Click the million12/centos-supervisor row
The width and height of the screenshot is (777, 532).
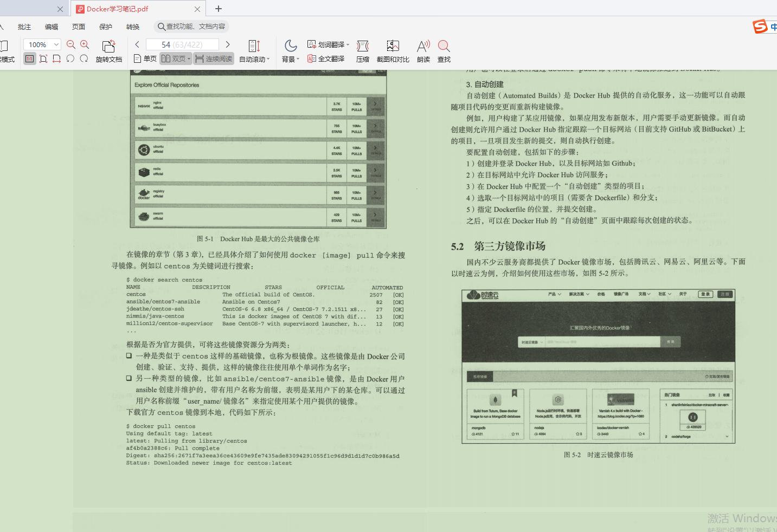click(x=265, y=324)
